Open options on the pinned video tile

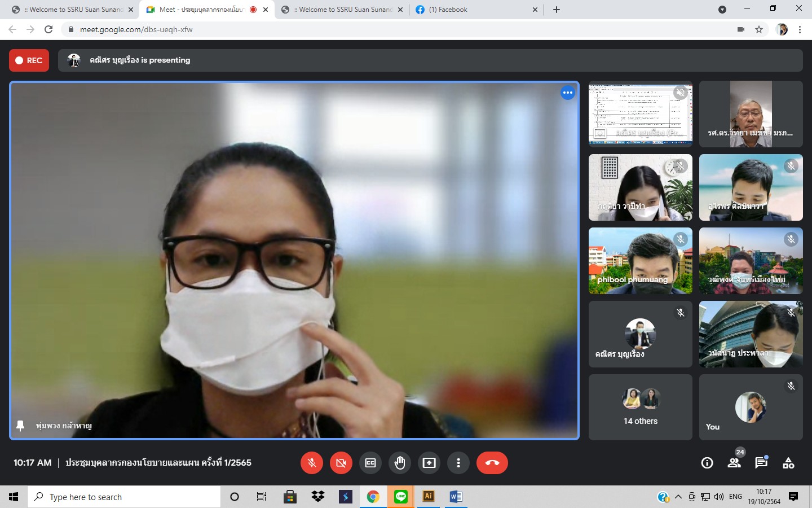coord(567,93)
